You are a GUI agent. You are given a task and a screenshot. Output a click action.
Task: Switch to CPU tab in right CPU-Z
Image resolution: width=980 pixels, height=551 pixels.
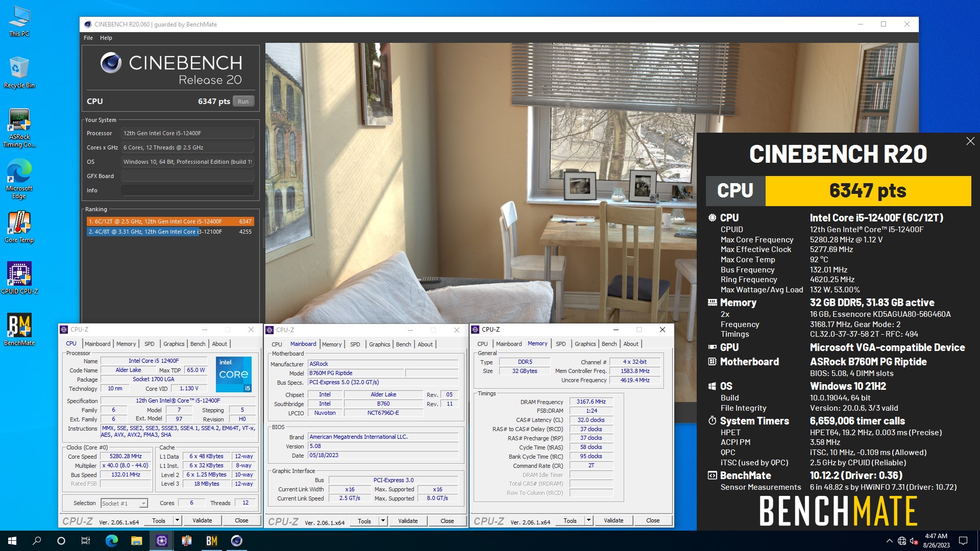click(x=482, y=344)
